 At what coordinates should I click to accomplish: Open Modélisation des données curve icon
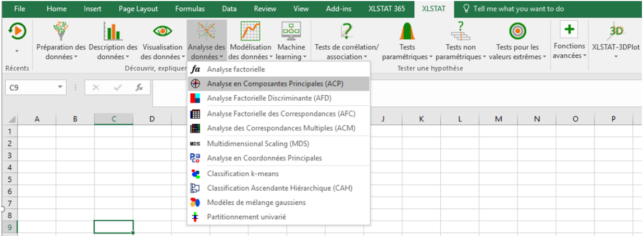[x=250, y=31]
